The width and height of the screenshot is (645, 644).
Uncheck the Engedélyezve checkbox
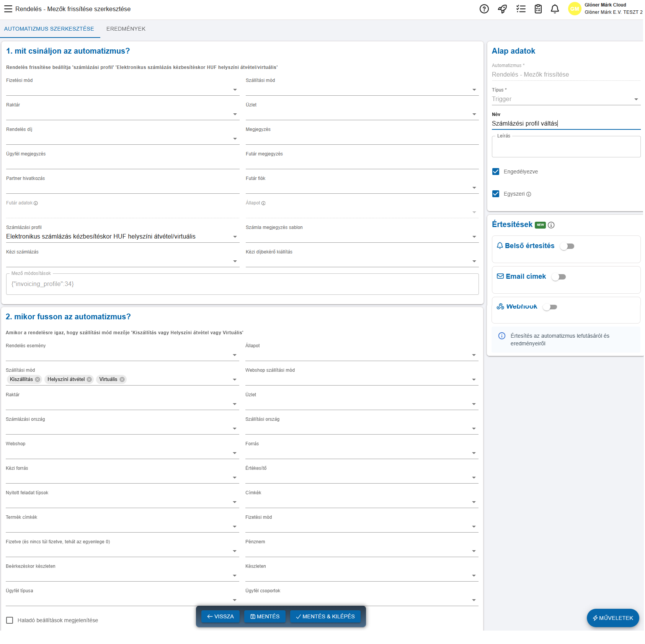tap(496, 172)
